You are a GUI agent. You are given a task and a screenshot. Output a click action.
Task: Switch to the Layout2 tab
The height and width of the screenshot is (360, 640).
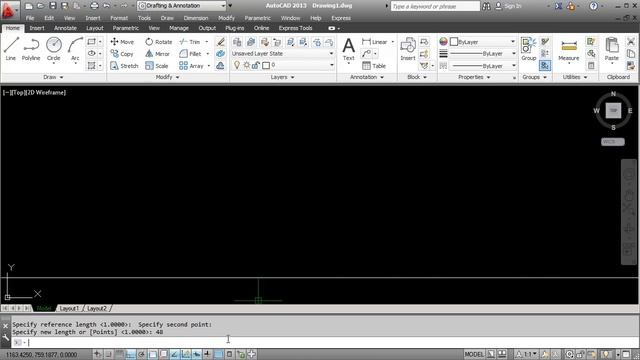pyautogui.click(x=97, y=308)
